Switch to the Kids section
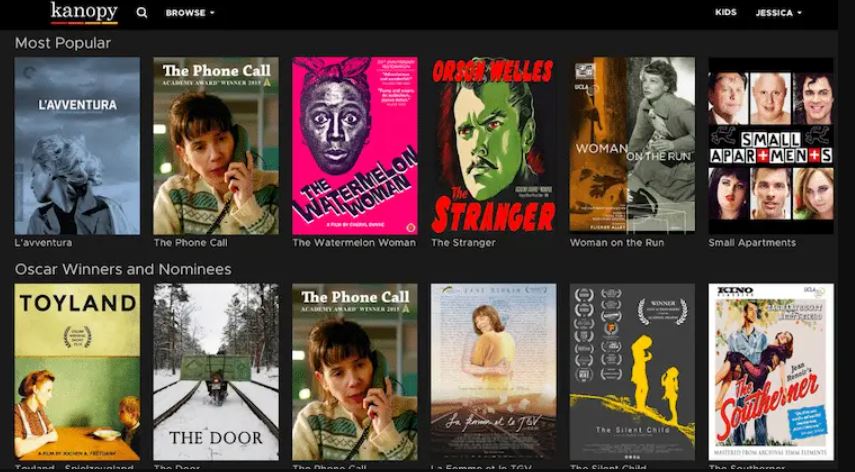This screenshot has width=855, height=472. (726, 12)
